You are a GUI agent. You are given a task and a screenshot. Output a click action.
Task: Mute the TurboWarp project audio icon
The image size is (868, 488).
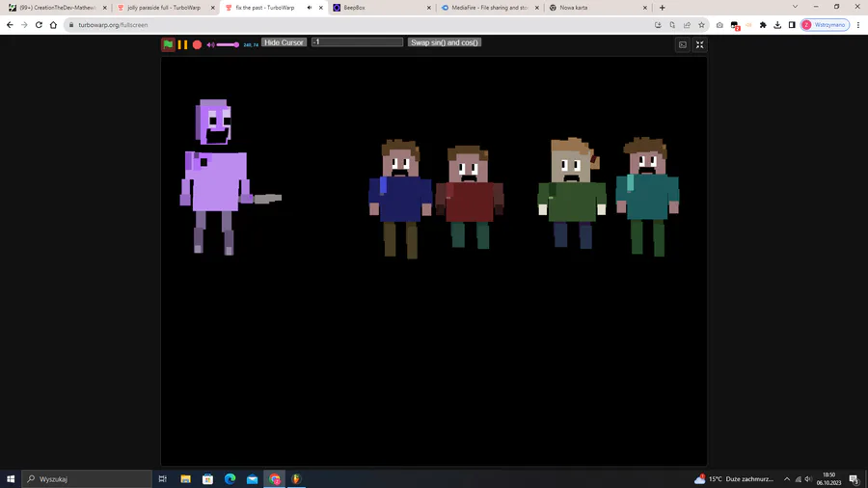pyautogui.click(x=210, y=44)
